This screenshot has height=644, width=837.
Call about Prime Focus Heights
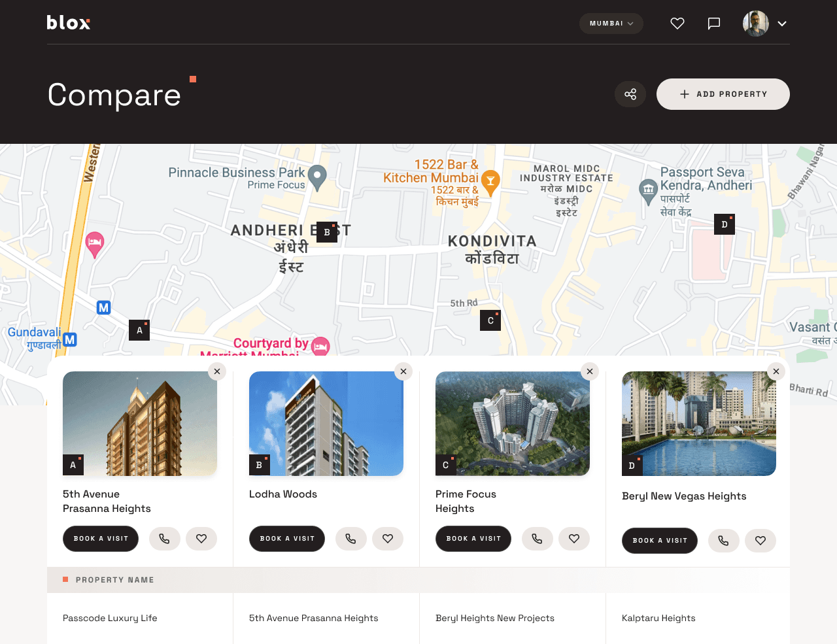coord(538,539)
